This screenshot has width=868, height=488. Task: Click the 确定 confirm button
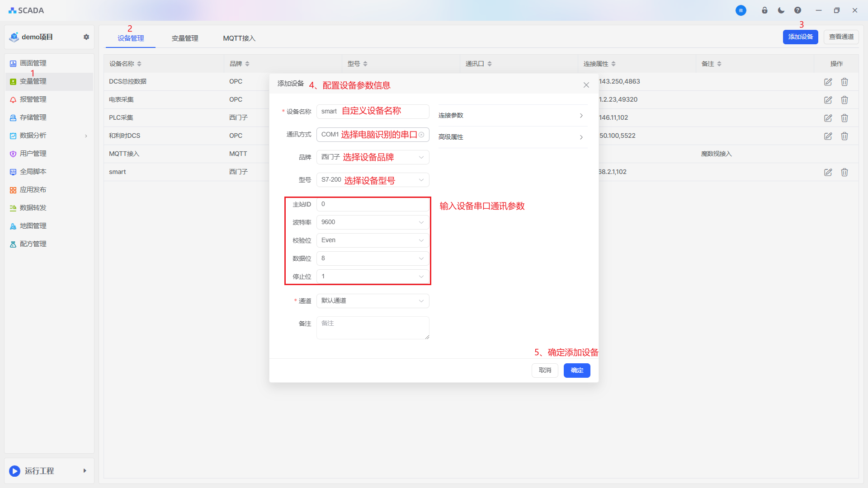[576, 371]
